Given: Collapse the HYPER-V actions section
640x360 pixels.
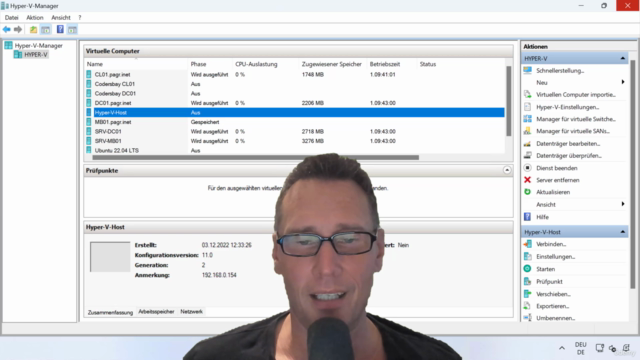Looking at the screenshot, I should (622, 58).
